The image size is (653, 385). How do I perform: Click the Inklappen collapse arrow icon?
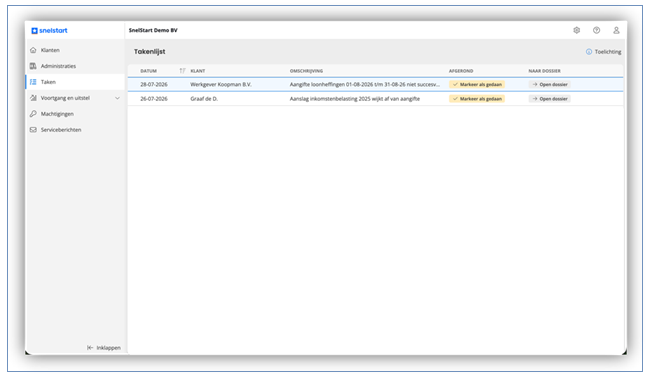[90, 348]
